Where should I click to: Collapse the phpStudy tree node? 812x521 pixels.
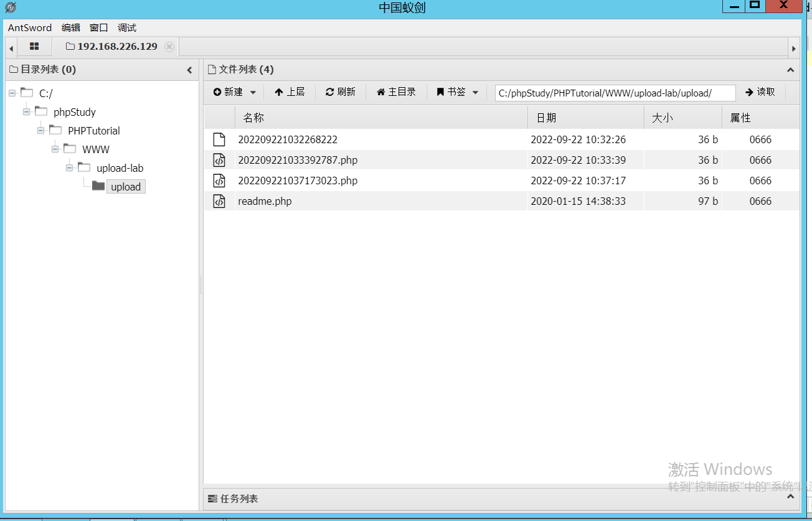point(26,112)
